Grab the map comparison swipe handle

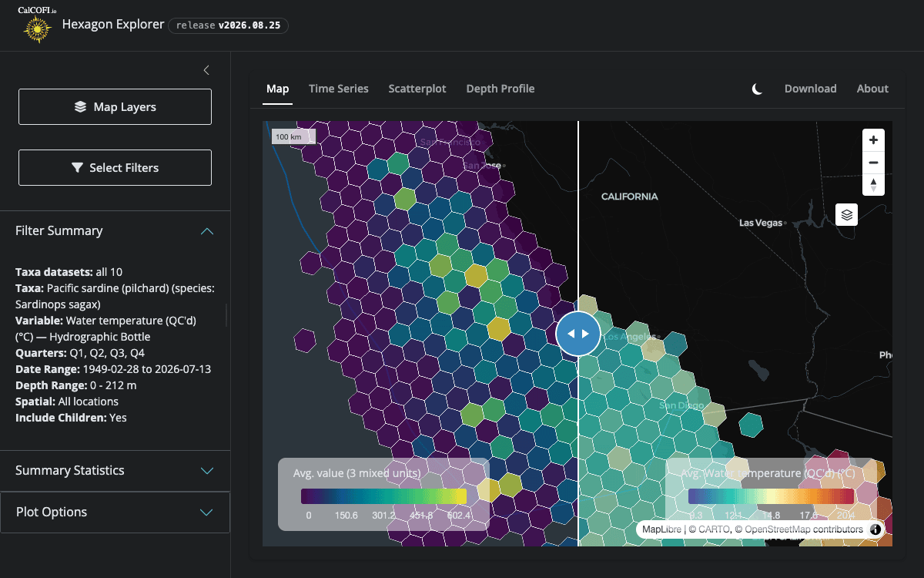(x=578, y=334)
